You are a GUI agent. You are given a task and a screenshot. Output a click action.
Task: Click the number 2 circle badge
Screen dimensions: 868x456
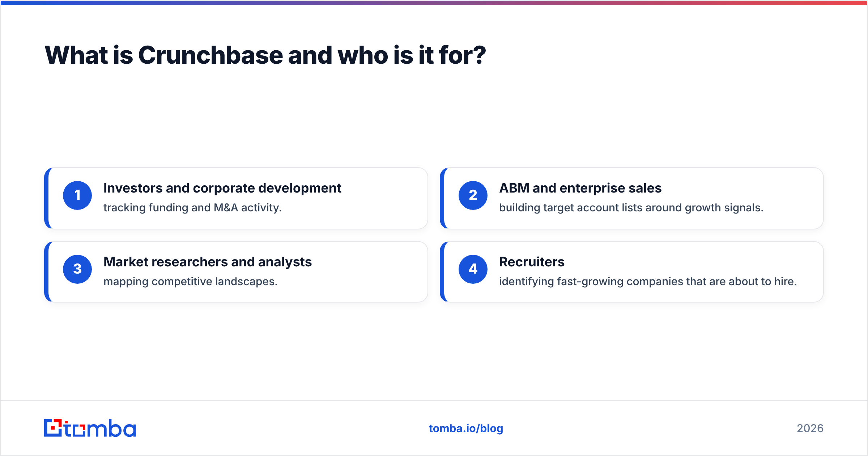click(x=473, y=195)
